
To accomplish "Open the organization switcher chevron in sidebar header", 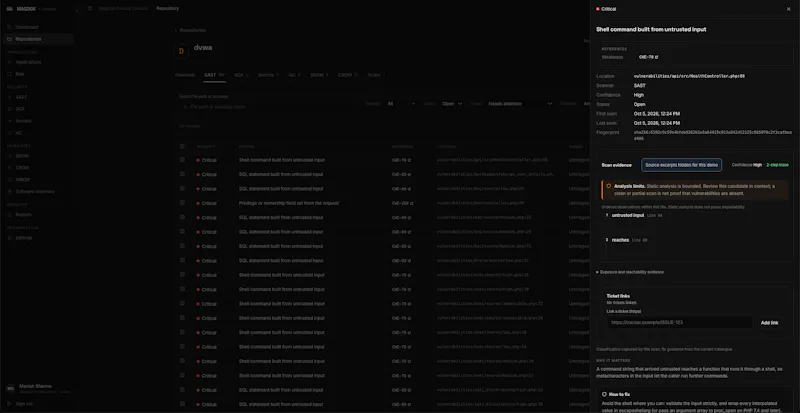I will coord(76,9).
